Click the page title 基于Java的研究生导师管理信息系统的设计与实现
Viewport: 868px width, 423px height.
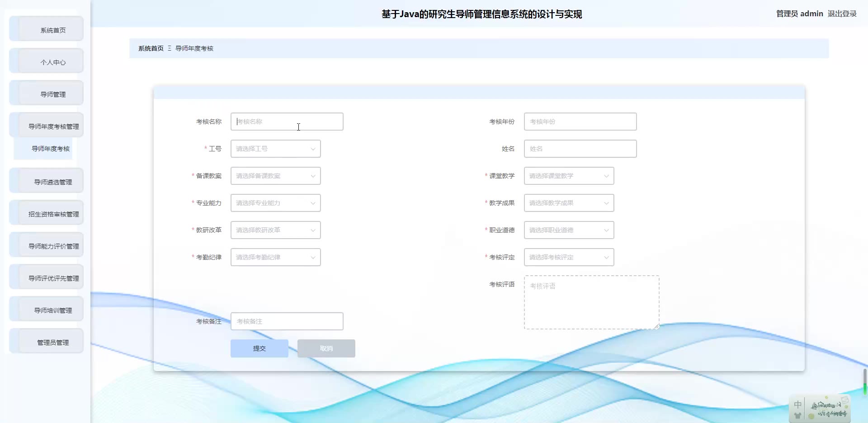[482, 14]
